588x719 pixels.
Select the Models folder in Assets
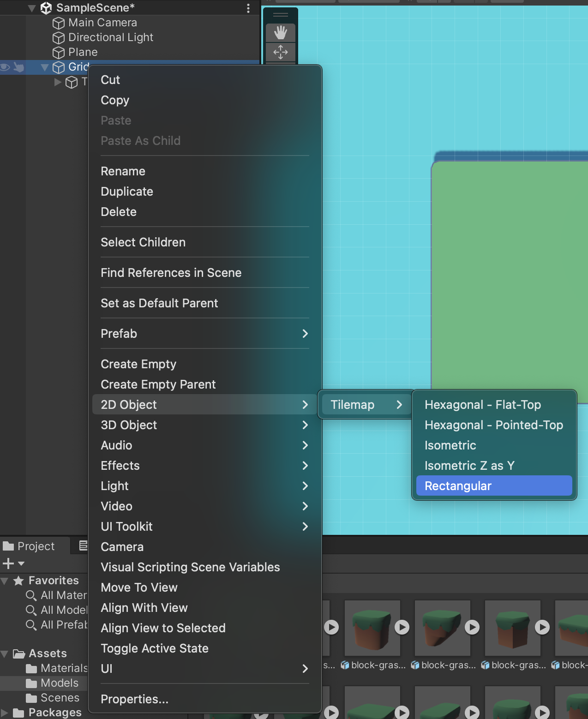59,683
